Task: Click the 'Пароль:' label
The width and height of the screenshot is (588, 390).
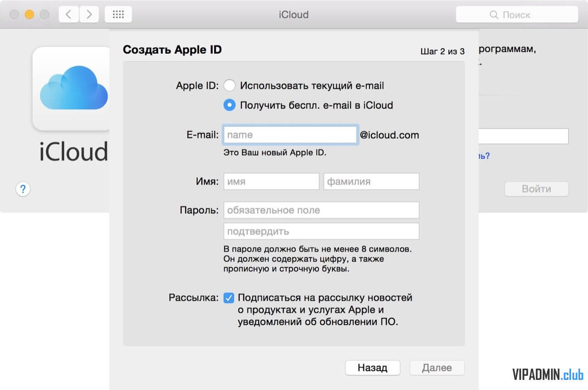Action: tap(199, 210)
